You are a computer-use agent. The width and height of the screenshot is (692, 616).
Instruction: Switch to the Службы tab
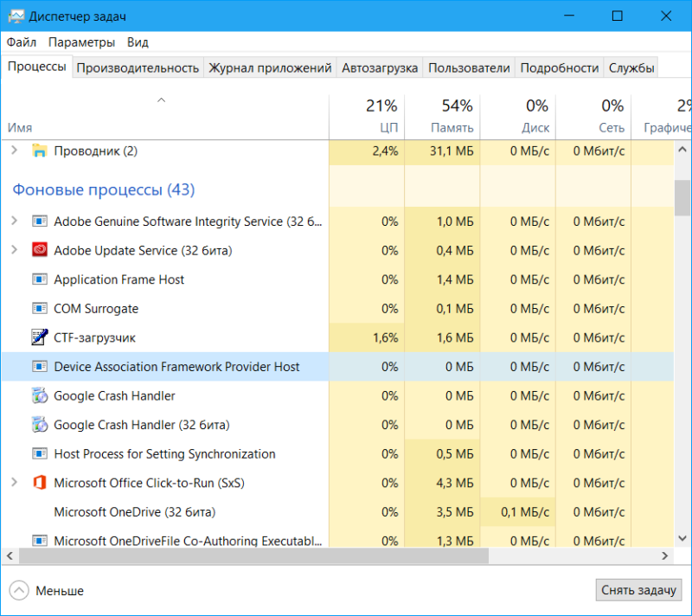(x=631, y=68)
